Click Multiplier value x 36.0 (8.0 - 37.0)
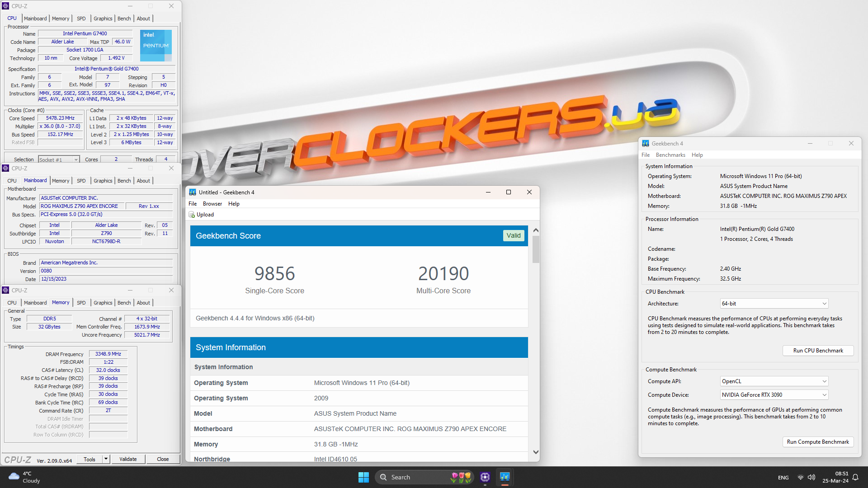 60,127
